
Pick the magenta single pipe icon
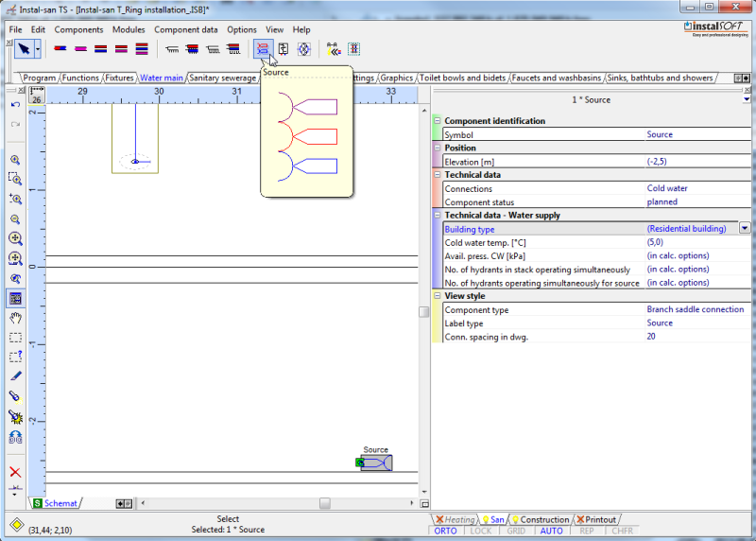(x=80, y=49)
